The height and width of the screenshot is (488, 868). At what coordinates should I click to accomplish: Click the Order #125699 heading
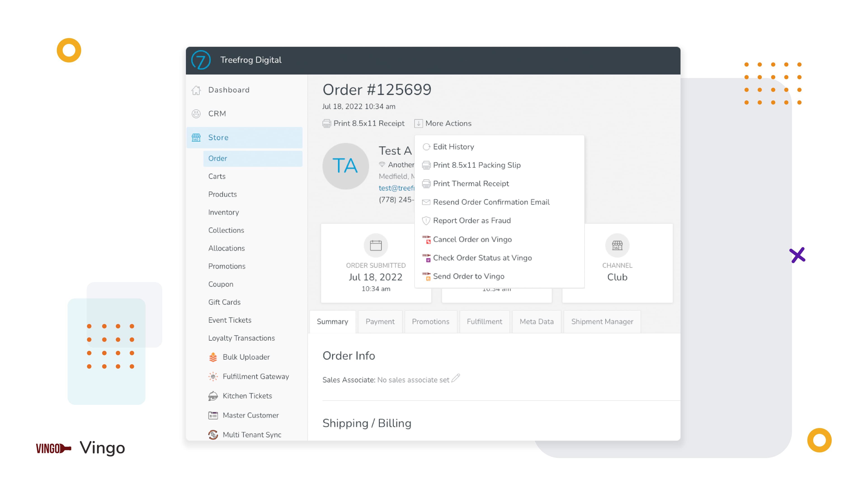coord(377,90)
